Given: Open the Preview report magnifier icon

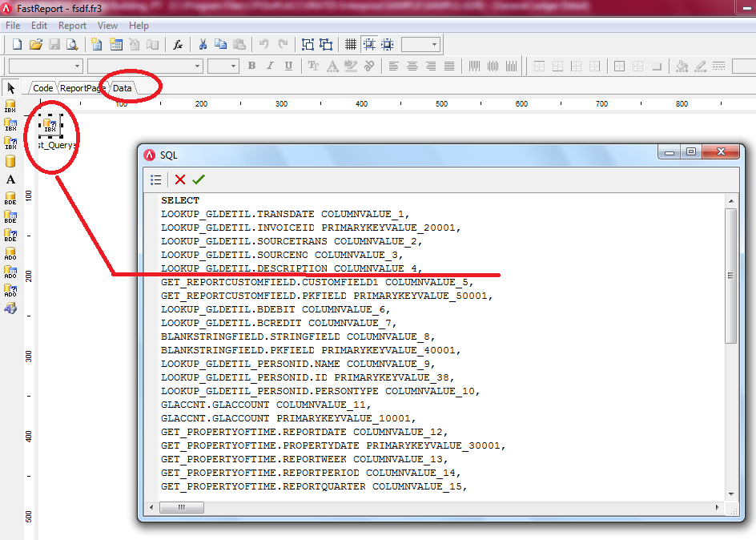Looking at the screenshot, I should click(72, 45).
